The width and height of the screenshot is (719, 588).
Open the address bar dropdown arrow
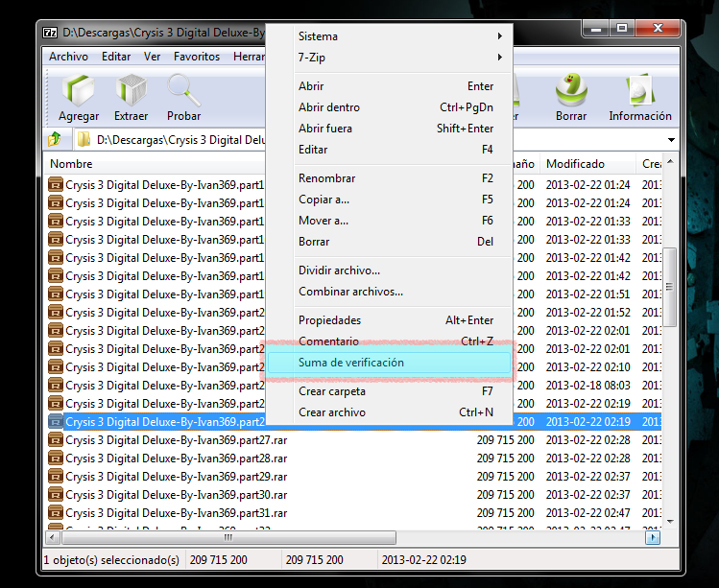tap(671, 140)
